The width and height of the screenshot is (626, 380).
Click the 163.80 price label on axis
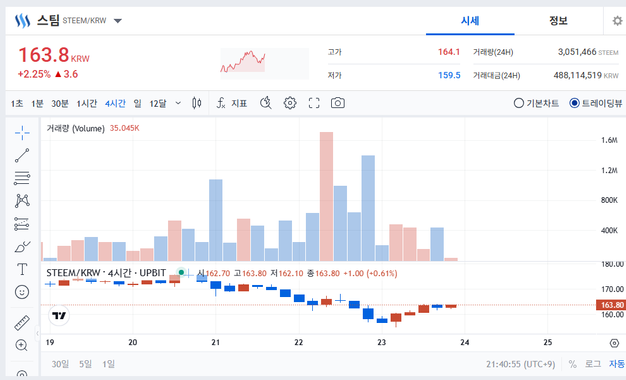[610, 305]
